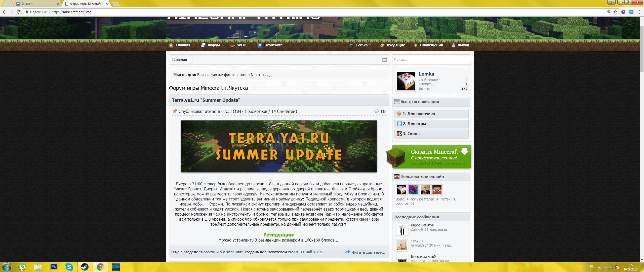The image size is (644, 272).
Task: Click the Главная breadcrumb
Action: pyautogui.click(x=180, y=59)
